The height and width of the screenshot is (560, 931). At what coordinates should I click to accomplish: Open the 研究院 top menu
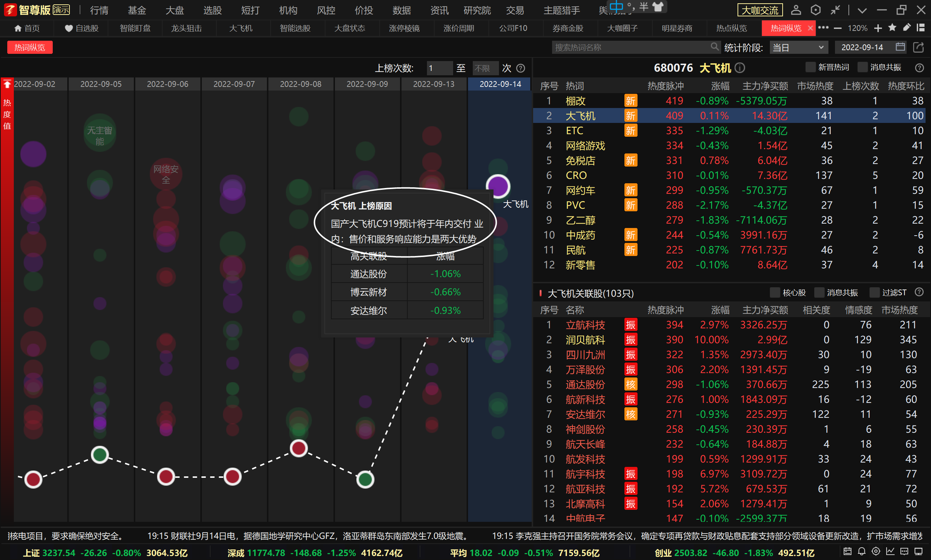coord(477,10)
